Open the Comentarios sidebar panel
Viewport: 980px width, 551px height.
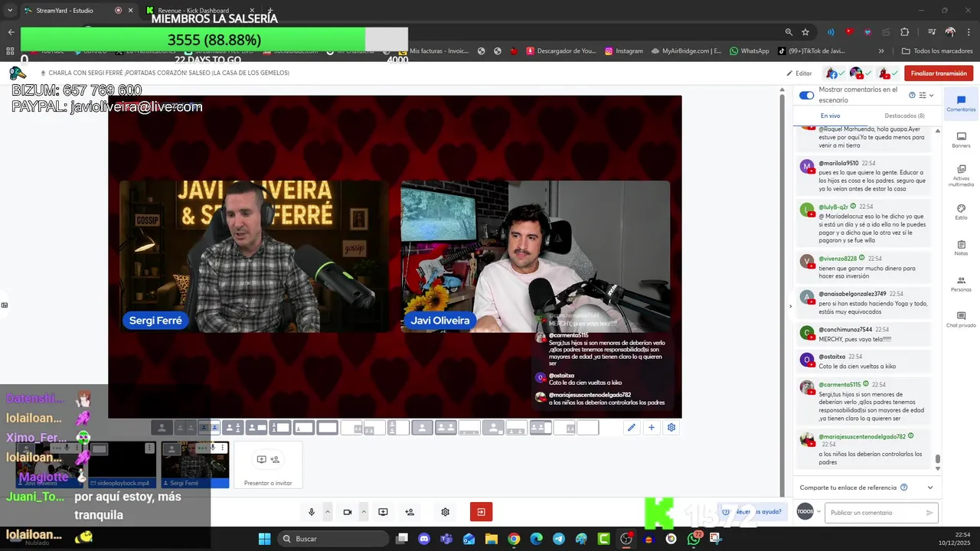961,104
